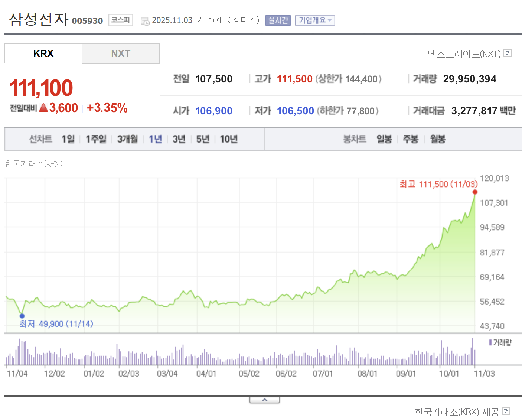Image resolution: width=522 pixels, height=420 pixels.
Task: Select the 1년 line chart period
Action: [156, 139]
